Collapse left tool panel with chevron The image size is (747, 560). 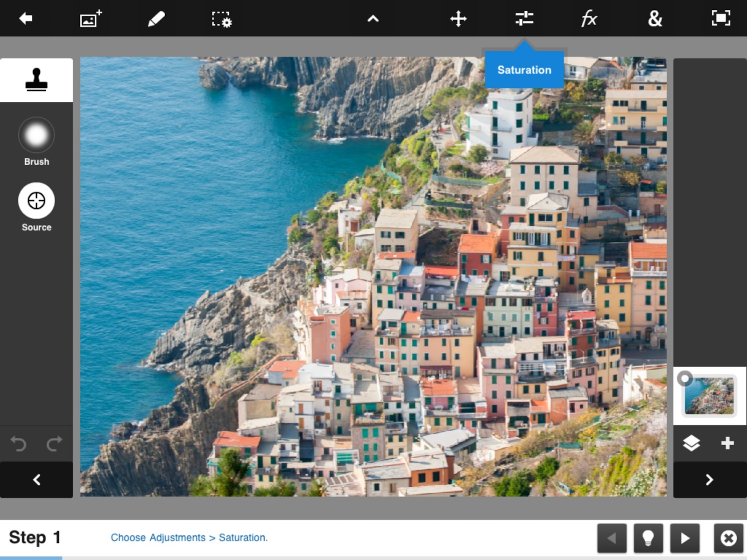(x=36, y=480)
